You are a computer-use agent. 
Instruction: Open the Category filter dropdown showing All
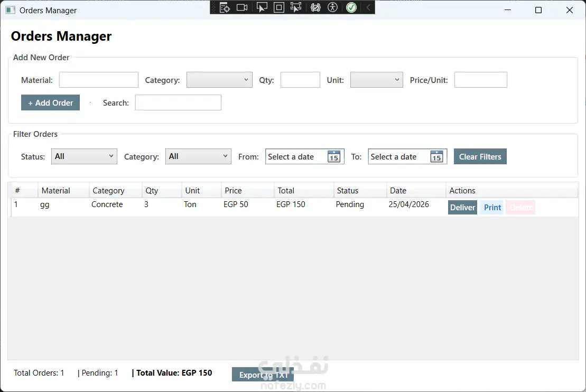pos(199,156)
